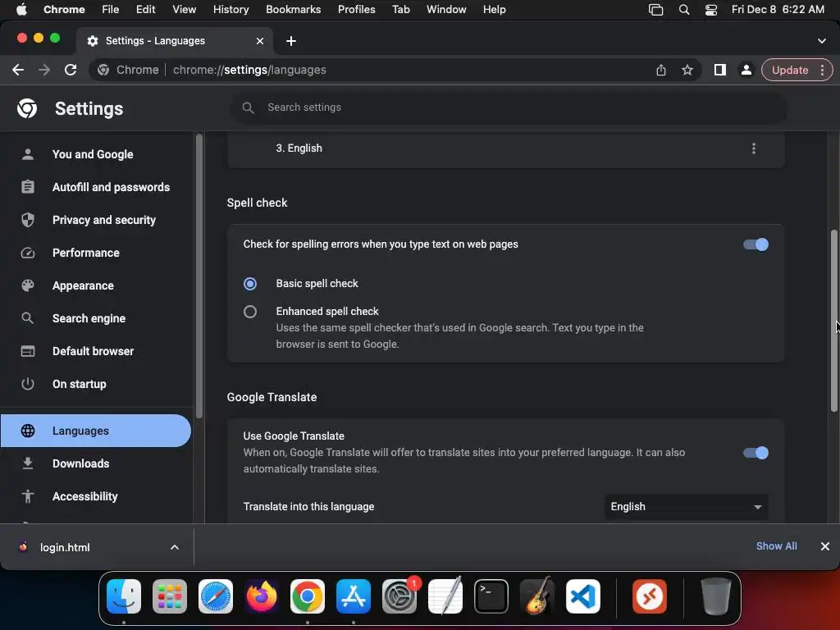This screenshot has width=840, height=630.
Task: Open TextEdit from the dock
Action: click(445, 596)
